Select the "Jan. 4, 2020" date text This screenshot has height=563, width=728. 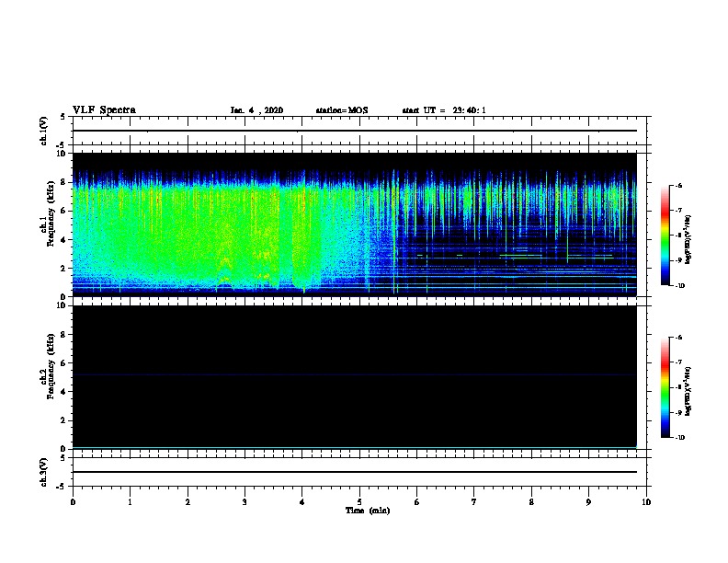coord(256,110)
